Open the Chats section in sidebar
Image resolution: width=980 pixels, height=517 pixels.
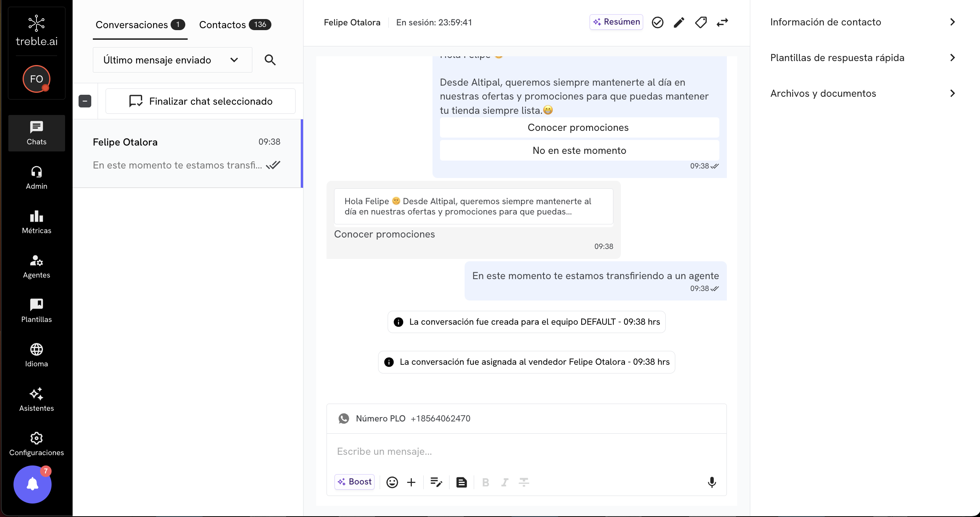click(x=37, y=133)
